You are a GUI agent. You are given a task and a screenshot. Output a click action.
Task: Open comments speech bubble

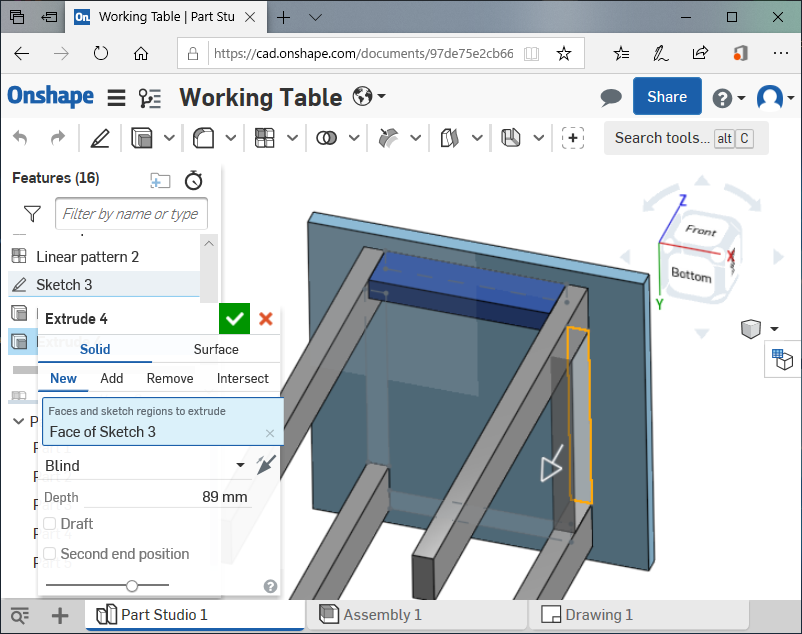click(611, 97)
